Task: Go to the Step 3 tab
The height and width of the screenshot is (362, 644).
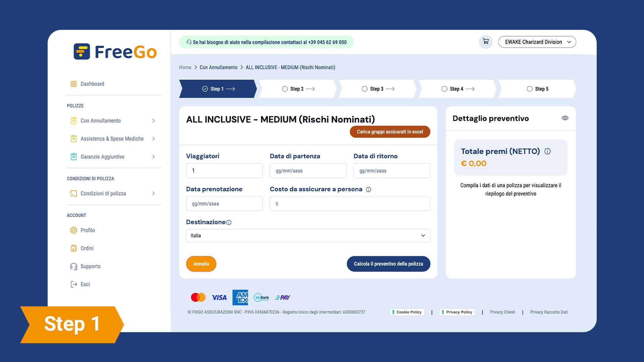Action: [x=377, y=89]
